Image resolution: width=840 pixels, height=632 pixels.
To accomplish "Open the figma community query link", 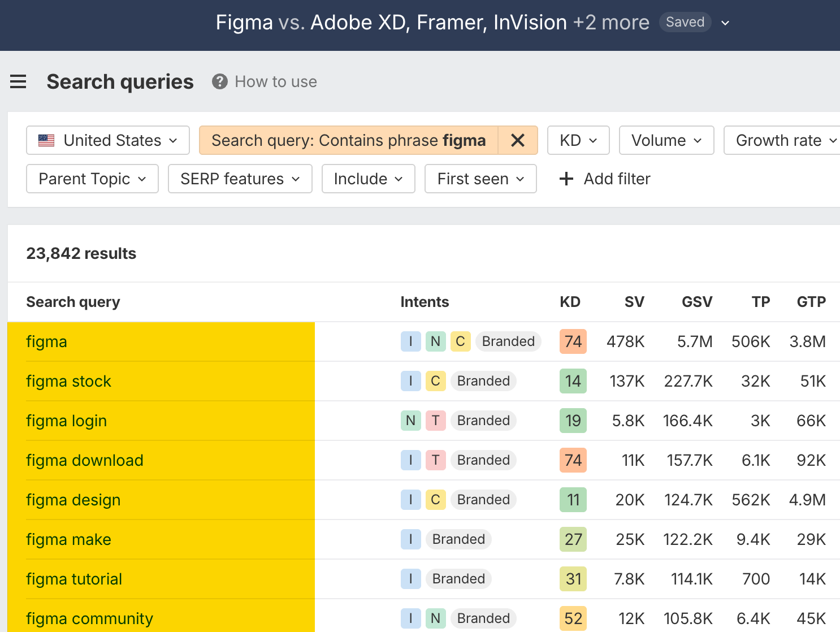I will click(x=89, y=618).
